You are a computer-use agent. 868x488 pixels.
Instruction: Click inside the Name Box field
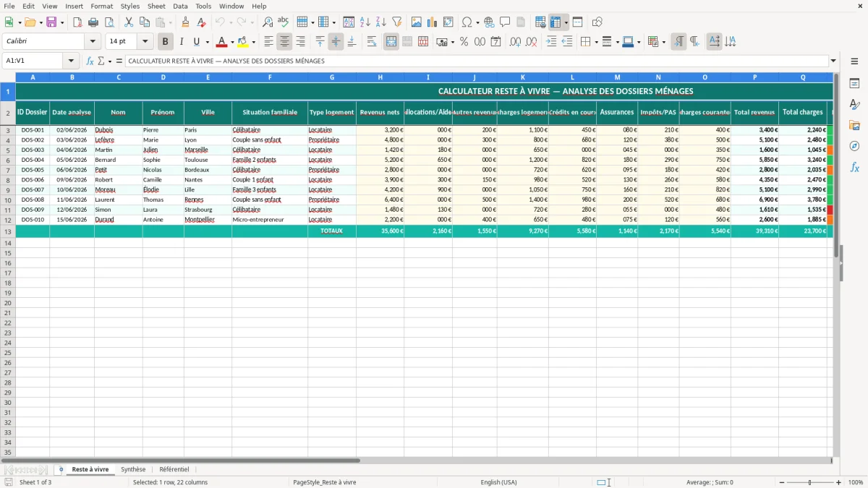[33, 61]
